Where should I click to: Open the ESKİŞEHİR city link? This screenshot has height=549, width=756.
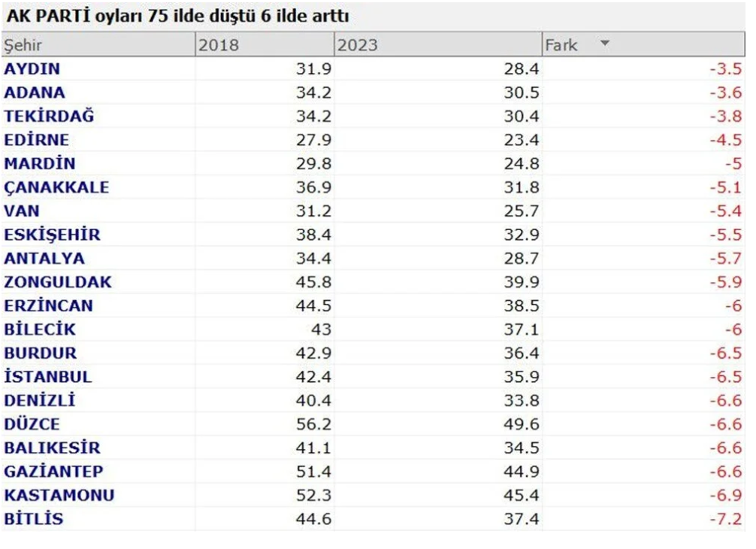click(52, 235)
